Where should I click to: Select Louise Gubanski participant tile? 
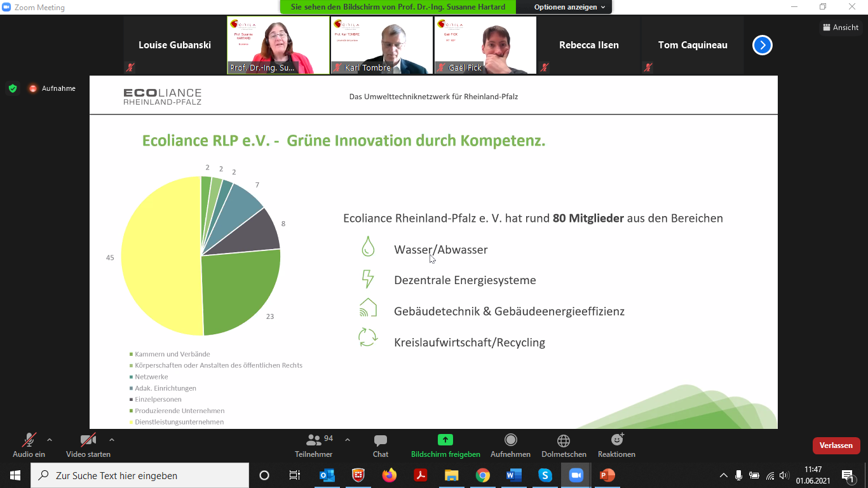pos(175,45)
